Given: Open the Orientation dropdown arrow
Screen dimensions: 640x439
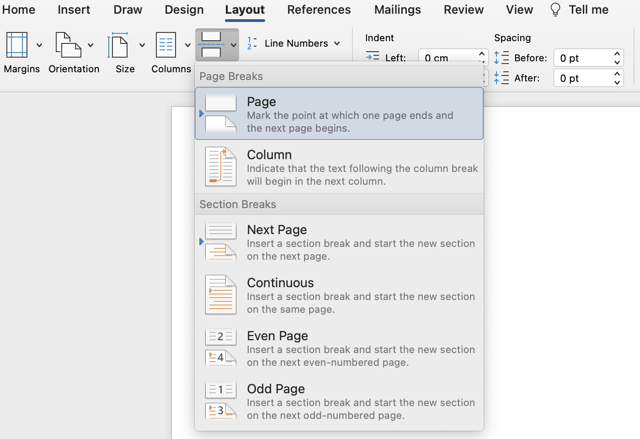Looking at the screenshot, I should tap(90, 45).
